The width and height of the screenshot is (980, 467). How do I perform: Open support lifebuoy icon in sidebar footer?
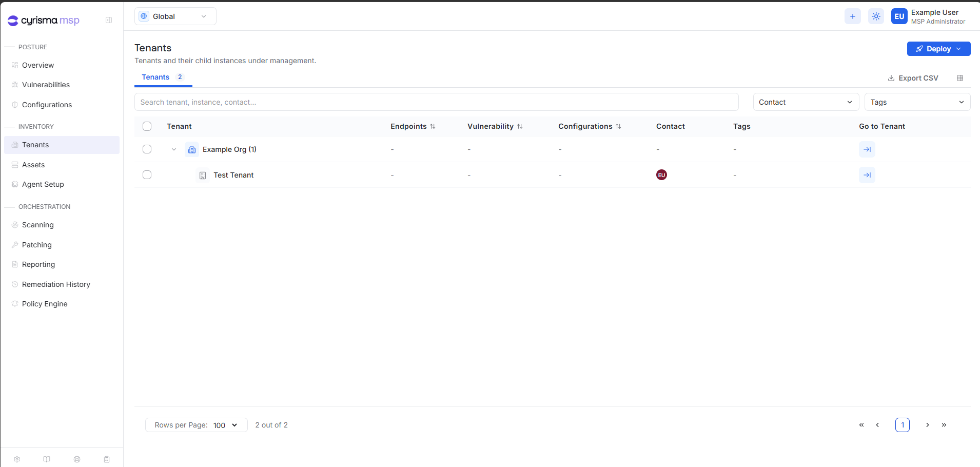[77, 459]
